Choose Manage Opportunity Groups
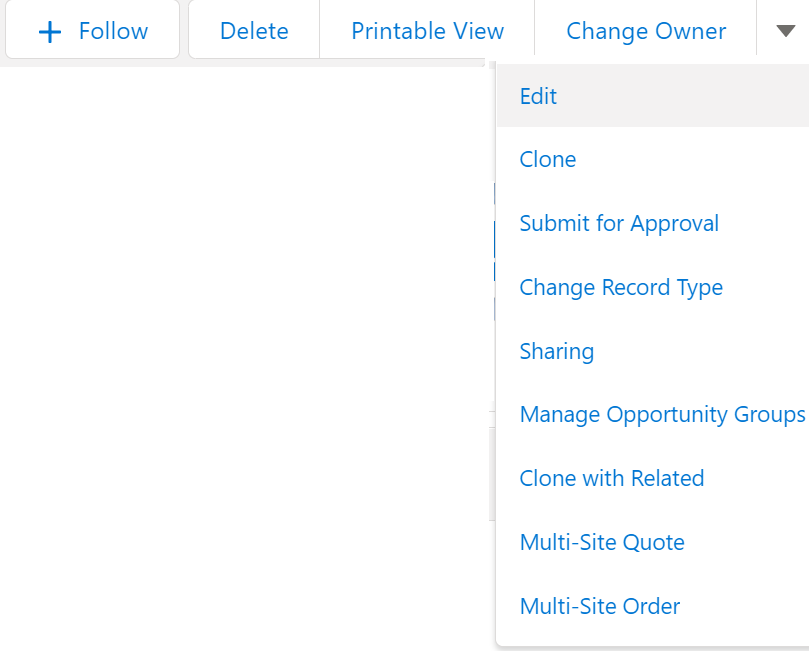This screenshot has height=661, width=809. (662, 414)
